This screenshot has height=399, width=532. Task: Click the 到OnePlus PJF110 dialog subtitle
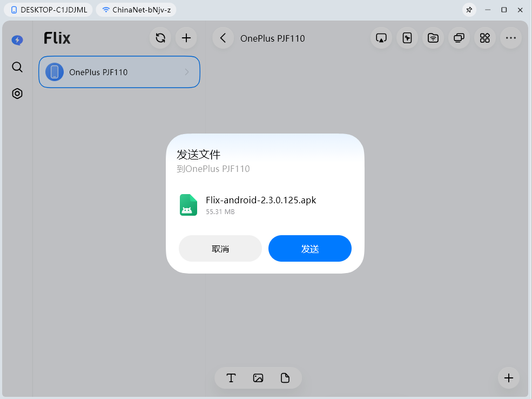213,169
